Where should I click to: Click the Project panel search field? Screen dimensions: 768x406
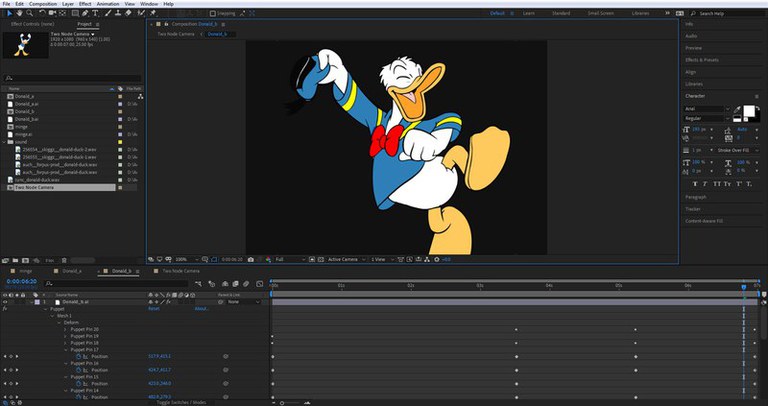[72, 78]
